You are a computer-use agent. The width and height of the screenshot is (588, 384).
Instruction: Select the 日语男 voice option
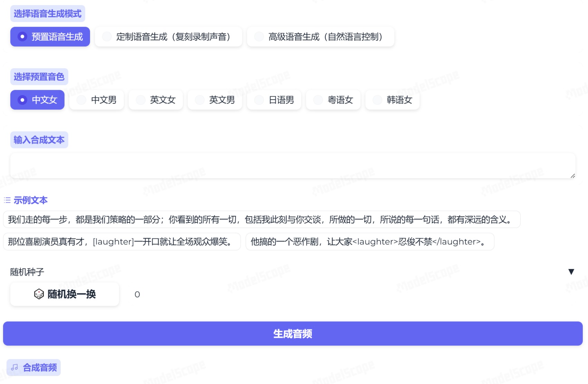pos(274,100)
